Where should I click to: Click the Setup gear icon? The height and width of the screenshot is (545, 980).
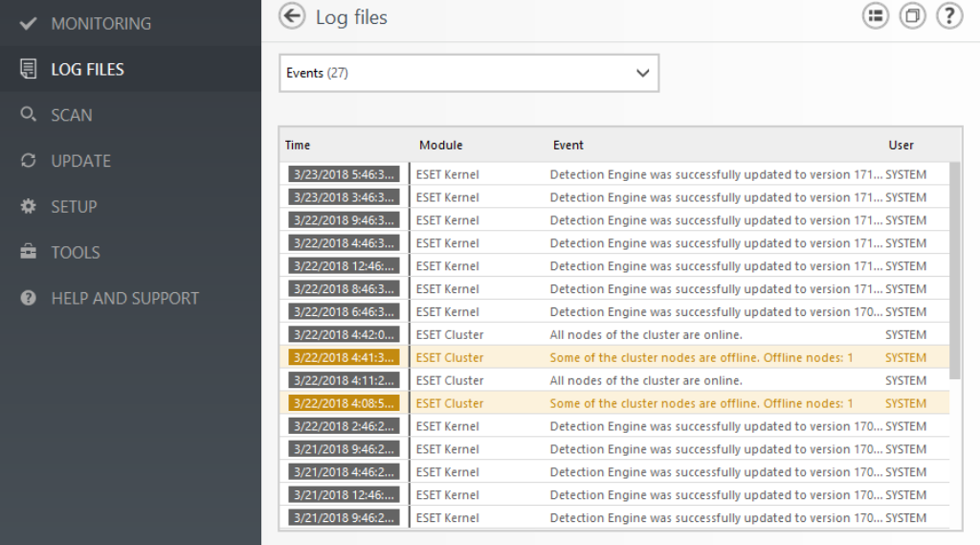[x=28, y=207]
